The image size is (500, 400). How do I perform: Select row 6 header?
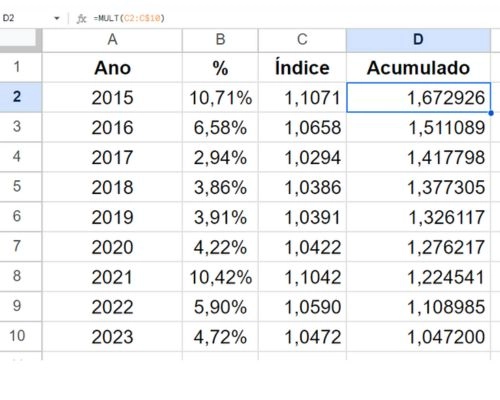point(21,217)
